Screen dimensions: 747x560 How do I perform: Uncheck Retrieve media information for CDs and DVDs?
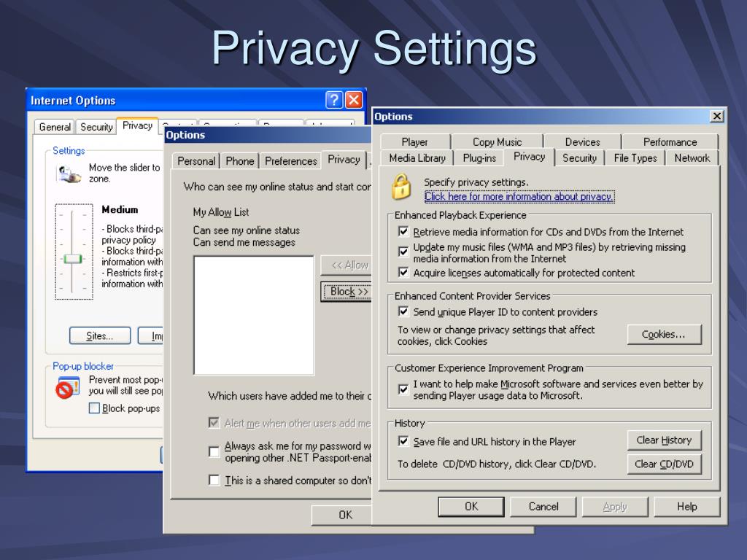pos(403,231)
